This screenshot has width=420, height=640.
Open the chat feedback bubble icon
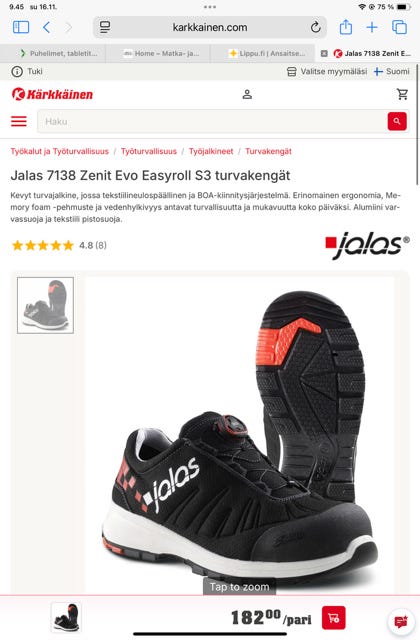click(x=401, y=621)
